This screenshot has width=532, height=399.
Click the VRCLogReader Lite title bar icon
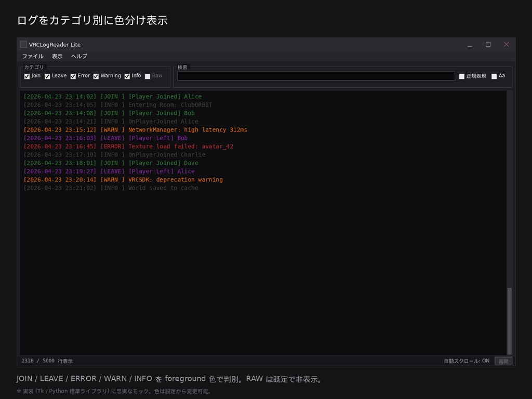tap(23, 44)
